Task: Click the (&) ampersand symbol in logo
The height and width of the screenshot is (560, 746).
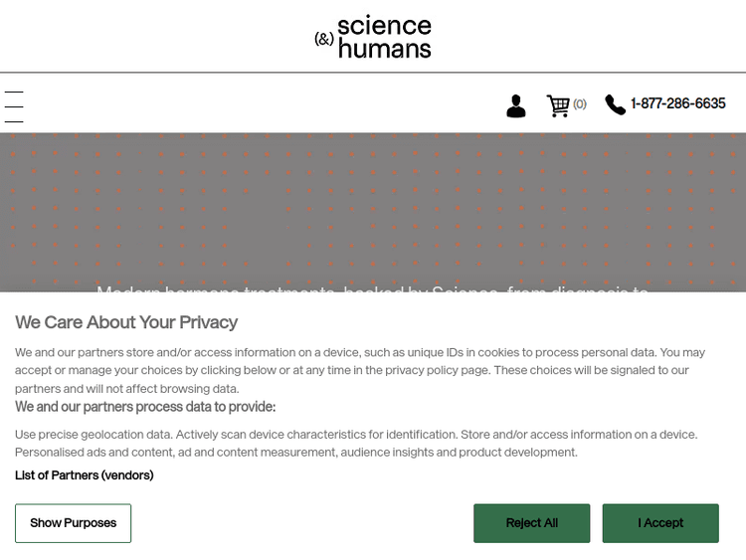Action: point(324,39)
